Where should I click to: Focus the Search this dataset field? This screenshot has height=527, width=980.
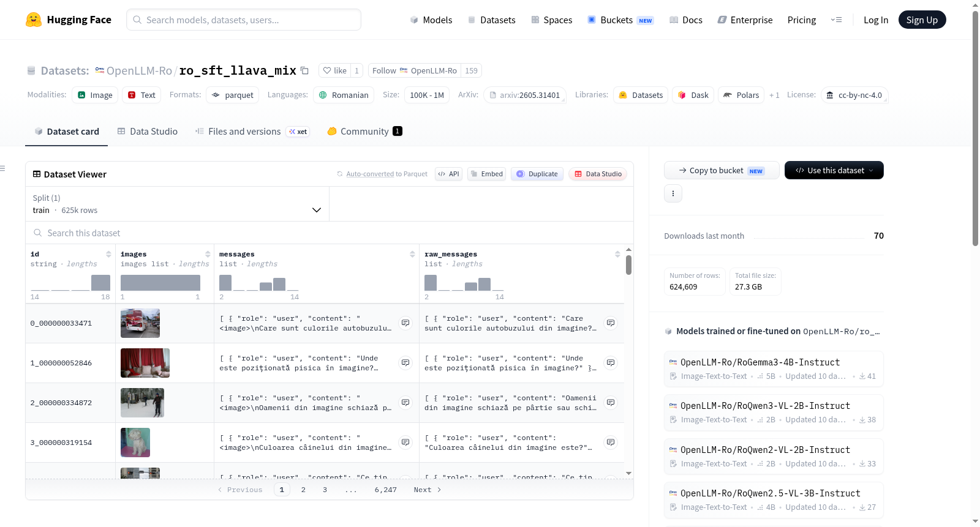point(330,233)
